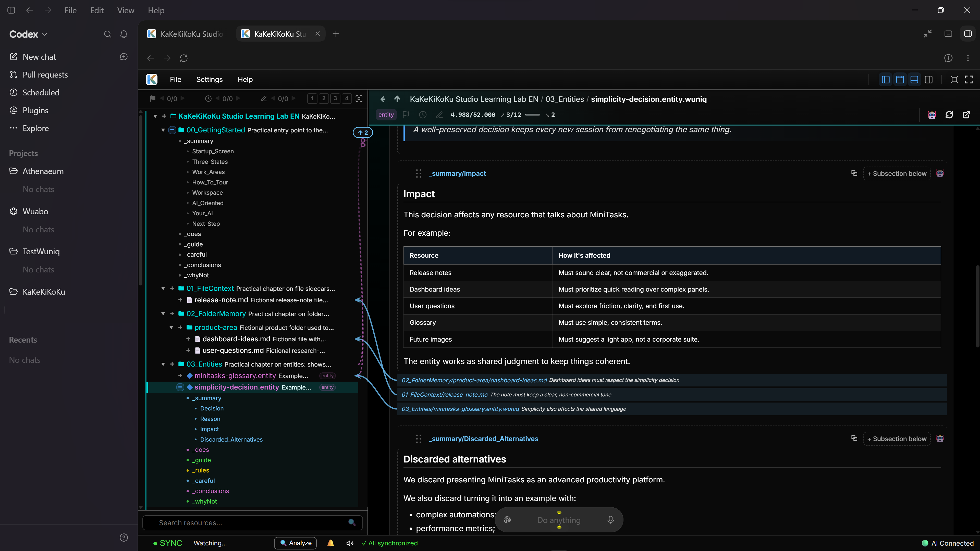Click the fit-to-frame layout icon
The width and height of the screenshot is (980, 551).
(954, 80)
